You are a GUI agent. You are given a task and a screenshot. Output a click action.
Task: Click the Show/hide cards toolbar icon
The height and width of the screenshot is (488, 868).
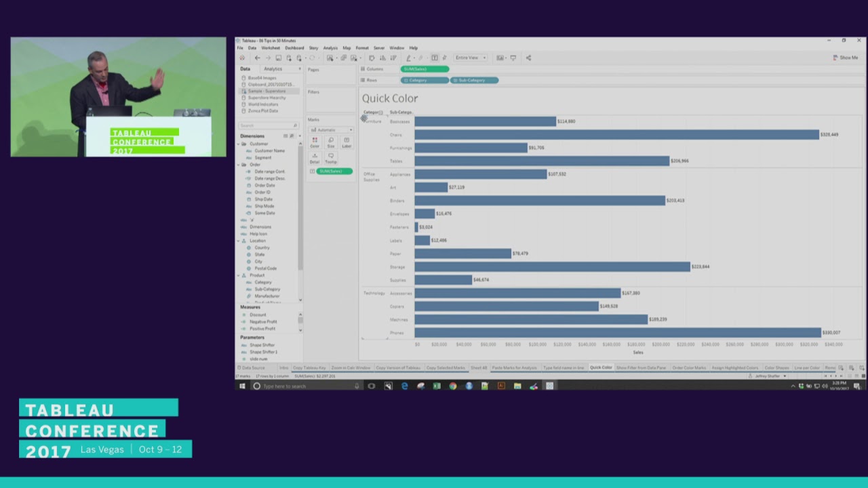[x=500, y=58]
